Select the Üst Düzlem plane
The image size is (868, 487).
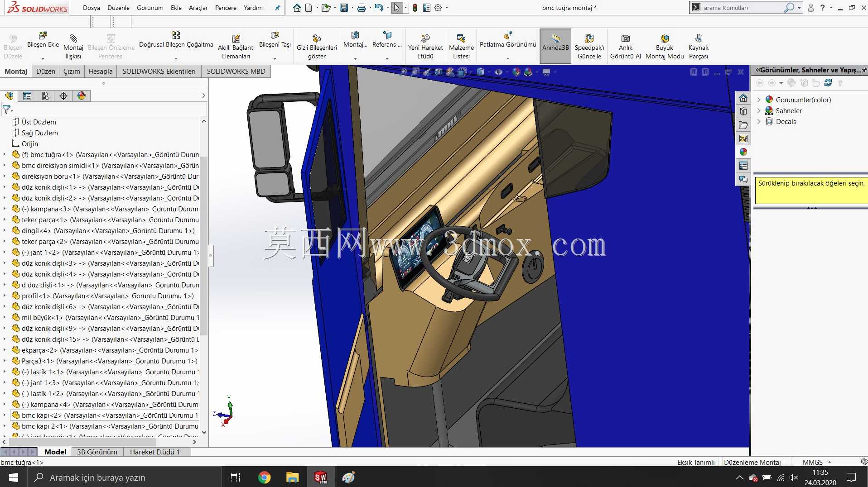coord(39,122)
